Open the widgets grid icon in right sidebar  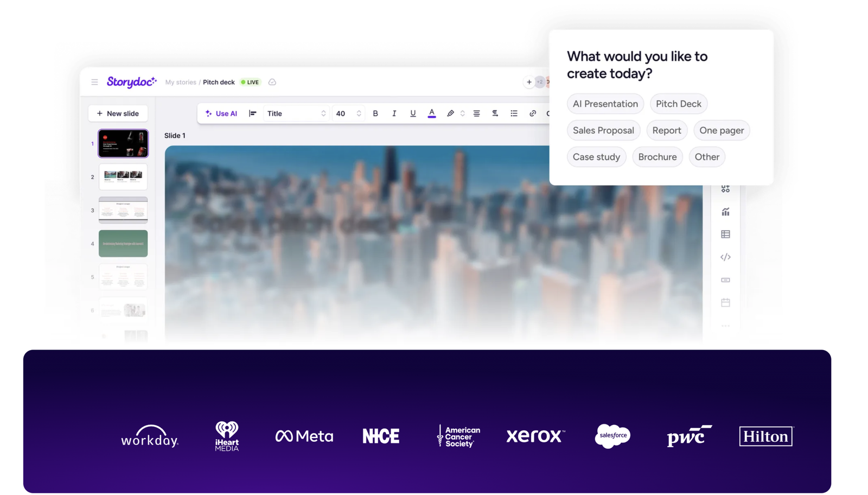click(725, 189)
